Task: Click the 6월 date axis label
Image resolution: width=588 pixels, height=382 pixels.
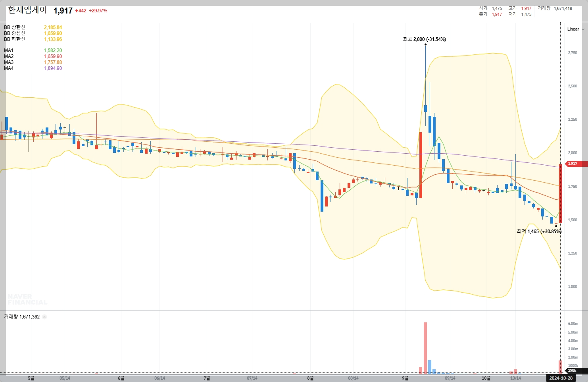Action: (121, 378)
